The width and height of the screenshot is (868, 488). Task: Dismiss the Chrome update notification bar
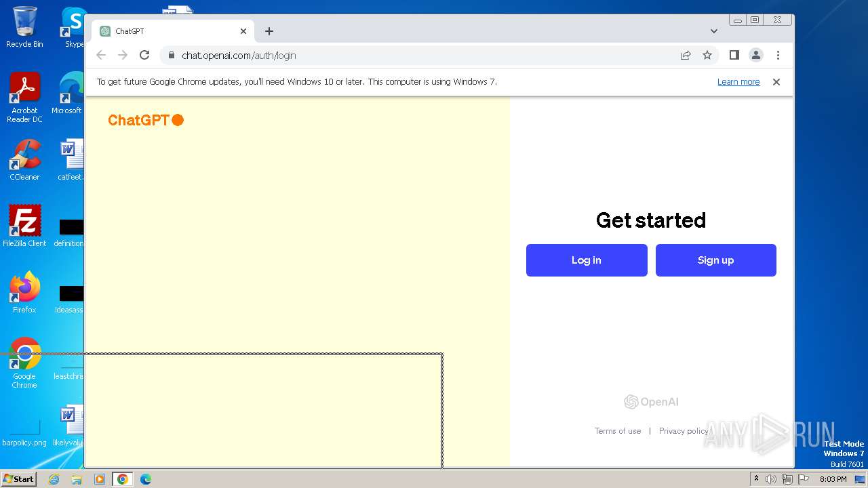776,82
